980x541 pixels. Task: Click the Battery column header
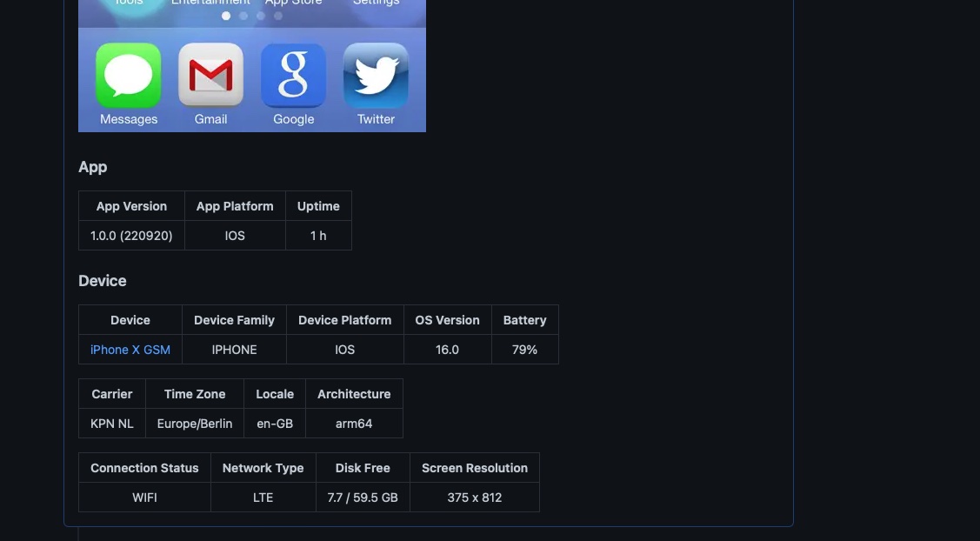point(525,319)
